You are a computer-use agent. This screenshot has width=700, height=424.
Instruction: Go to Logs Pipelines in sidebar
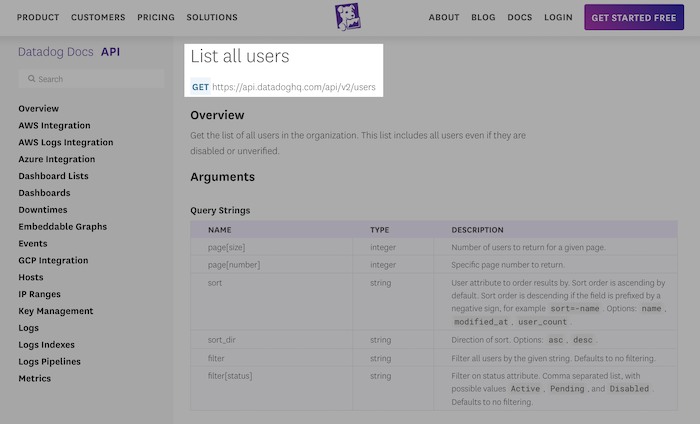coord(49,362)
